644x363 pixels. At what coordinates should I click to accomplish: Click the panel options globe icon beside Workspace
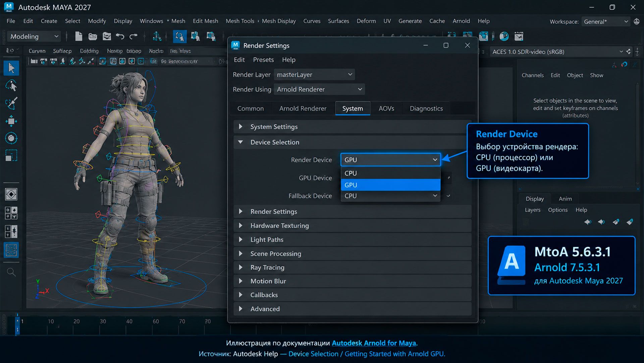pos(637,21)
